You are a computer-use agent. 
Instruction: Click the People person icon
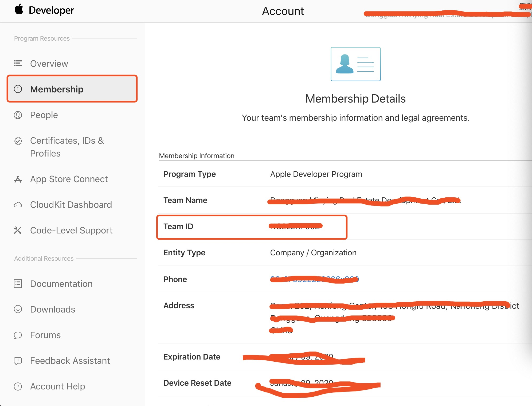[18, 115]
